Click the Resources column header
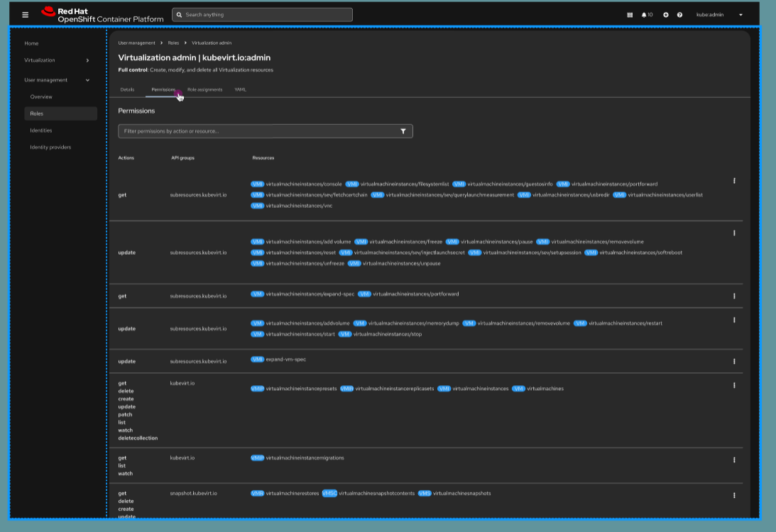The image size is (776, 532). point(263,158)
